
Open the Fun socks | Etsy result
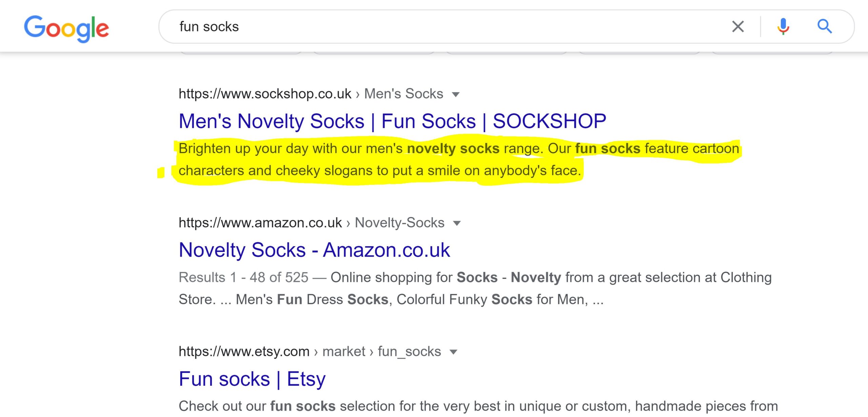252,379
